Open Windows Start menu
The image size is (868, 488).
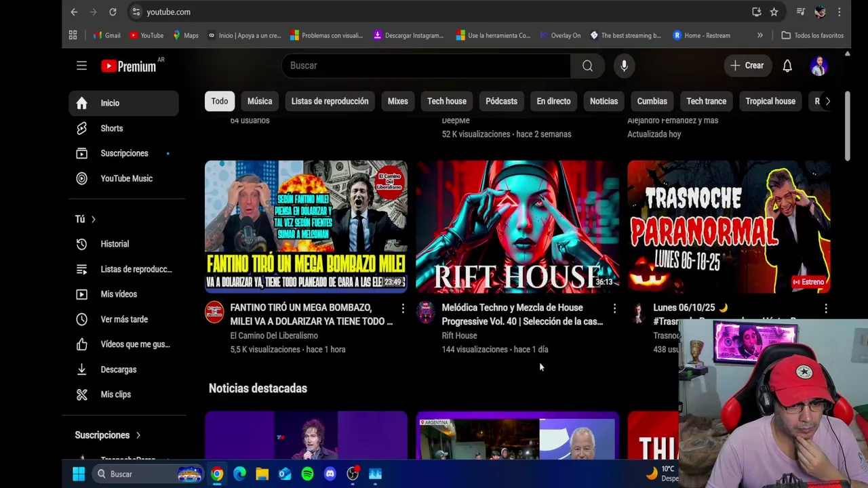tap(79, 474)
